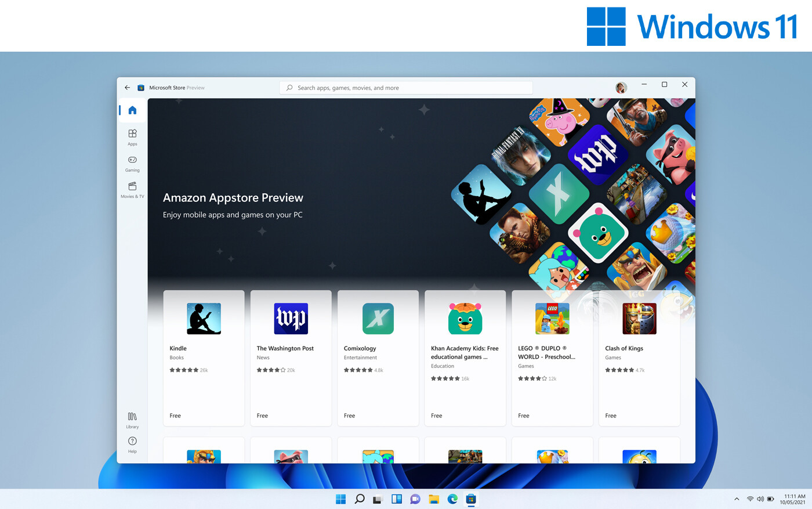This screenshot has width=812, height=509.
Task: Open the Clash of Kings app card
Action: click(x=639, y=358)
